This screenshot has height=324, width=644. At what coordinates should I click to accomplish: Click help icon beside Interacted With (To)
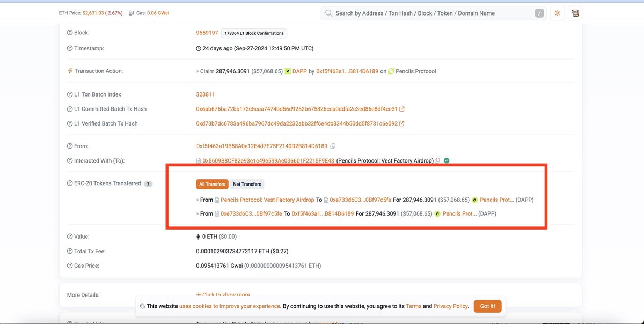click(x=70, y=160)
